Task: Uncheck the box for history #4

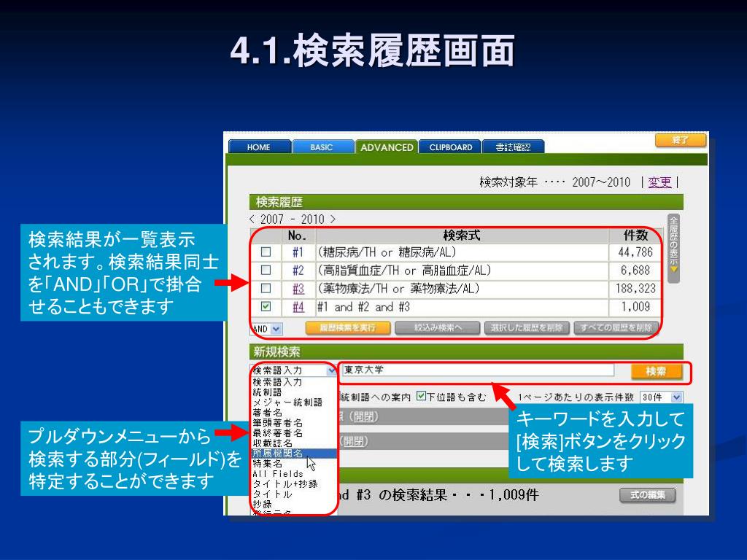Action: (266, 307)
